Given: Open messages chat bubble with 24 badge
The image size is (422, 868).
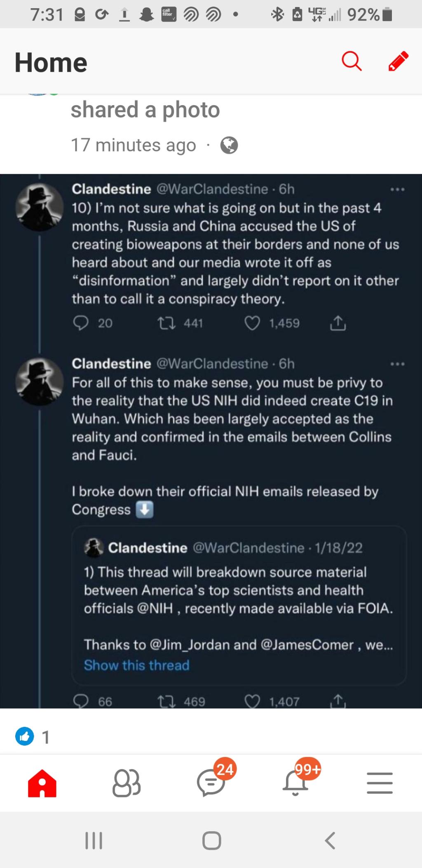Looking at the screenshot, I should pyautogui.click(x=211, y=782).
